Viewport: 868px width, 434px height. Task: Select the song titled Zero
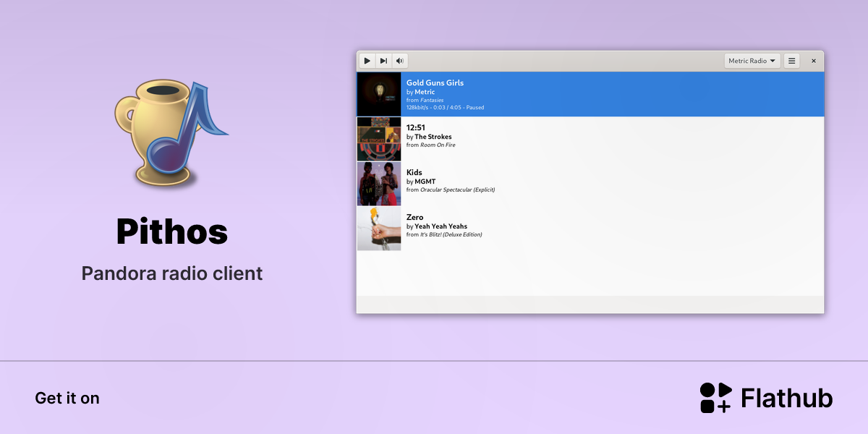[x=415, y=217]
